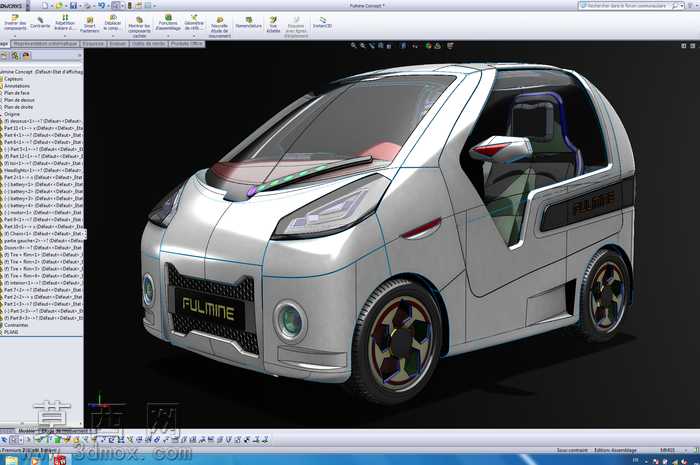Screen dimensions: 700x465
Task: Select Plan de dessus in tree
Action: (19, 100)
